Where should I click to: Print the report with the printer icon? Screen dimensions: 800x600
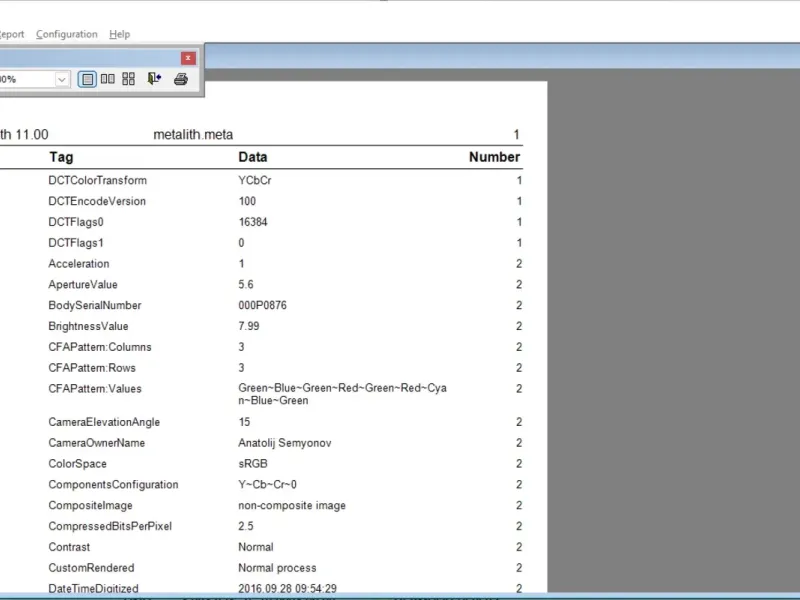point(181,79)
